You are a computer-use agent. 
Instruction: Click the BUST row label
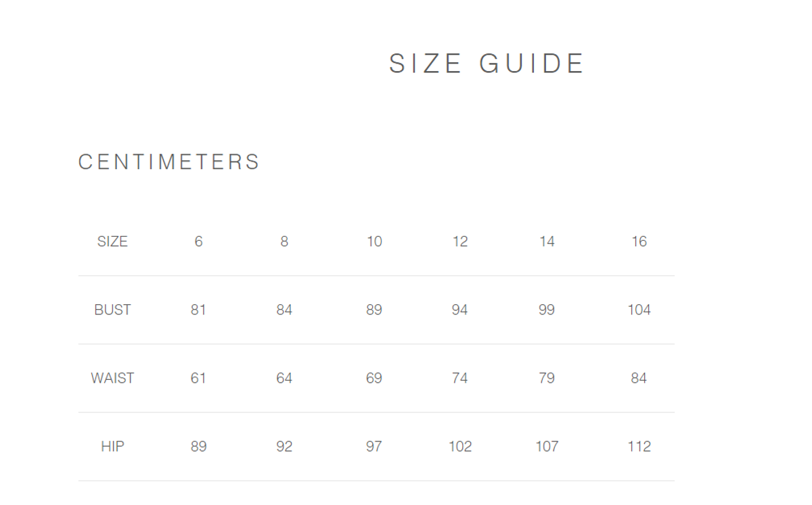[112, 310]
